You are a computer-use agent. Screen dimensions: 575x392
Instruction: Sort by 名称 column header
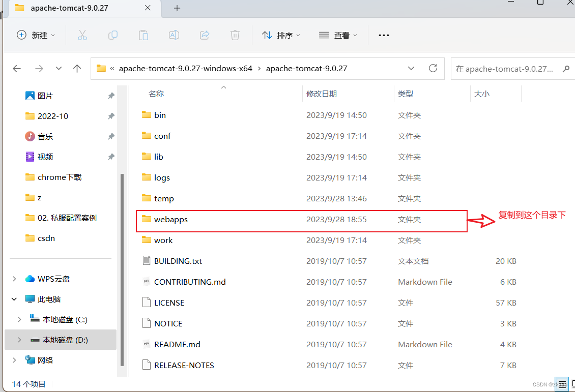(156, 94)
